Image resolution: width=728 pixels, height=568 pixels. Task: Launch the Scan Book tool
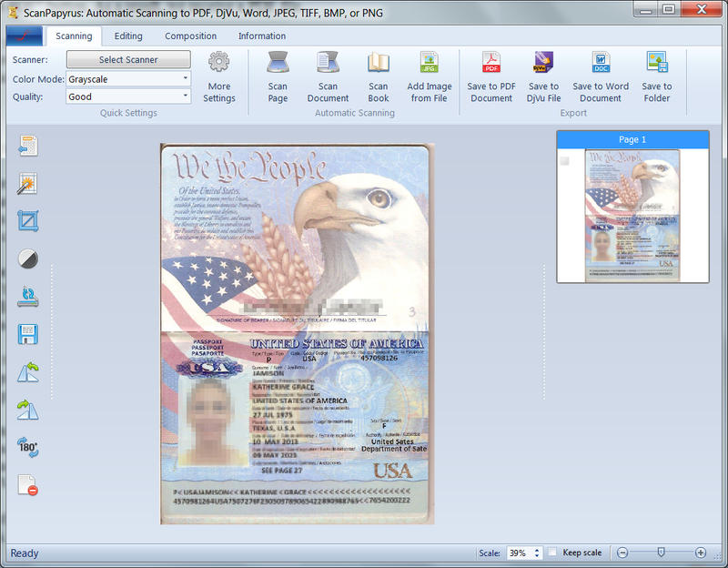click(x=379, y=77)
